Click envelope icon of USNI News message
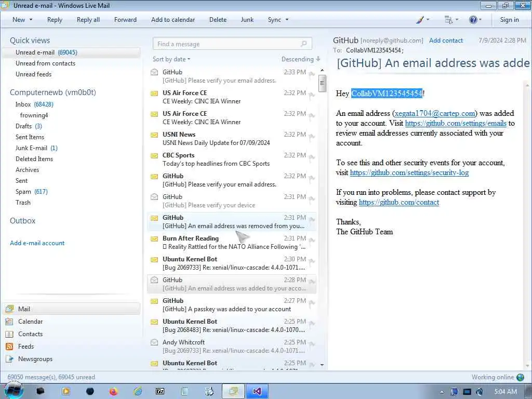This screenshot has height=399, width=532. point(154,135)
